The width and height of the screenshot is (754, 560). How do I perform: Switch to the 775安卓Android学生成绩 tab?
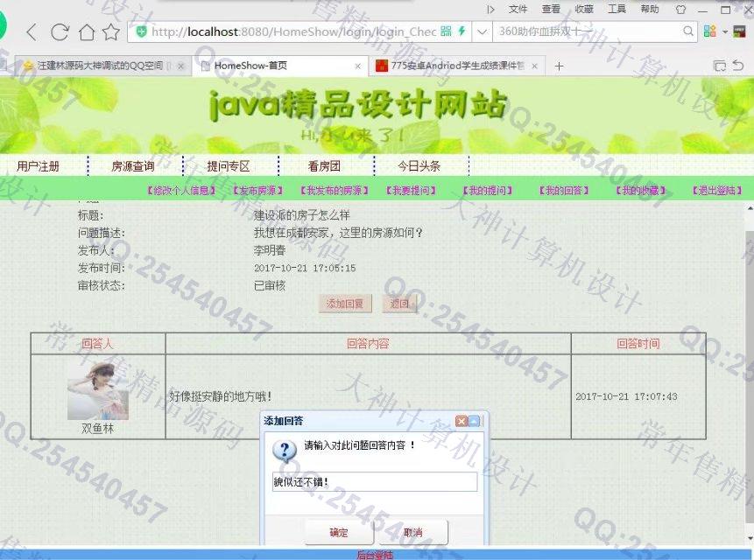(x=456, y=66)
